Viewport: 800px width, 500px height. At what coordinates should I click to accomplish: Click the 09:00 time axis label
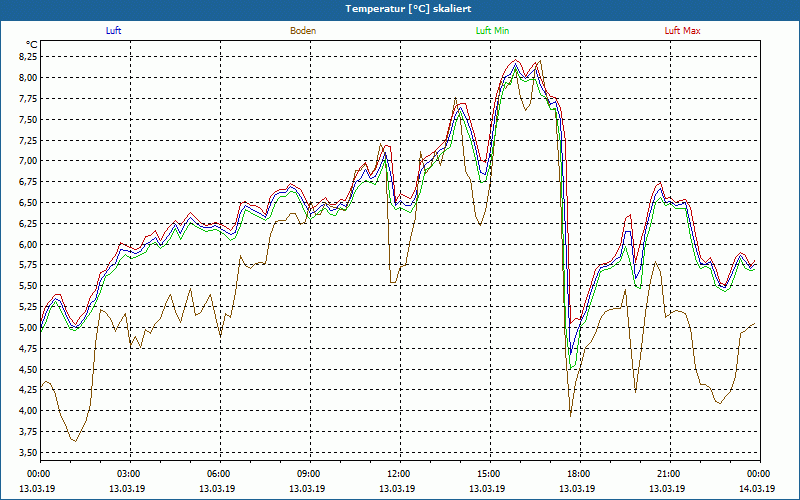(x=310, y=474)
